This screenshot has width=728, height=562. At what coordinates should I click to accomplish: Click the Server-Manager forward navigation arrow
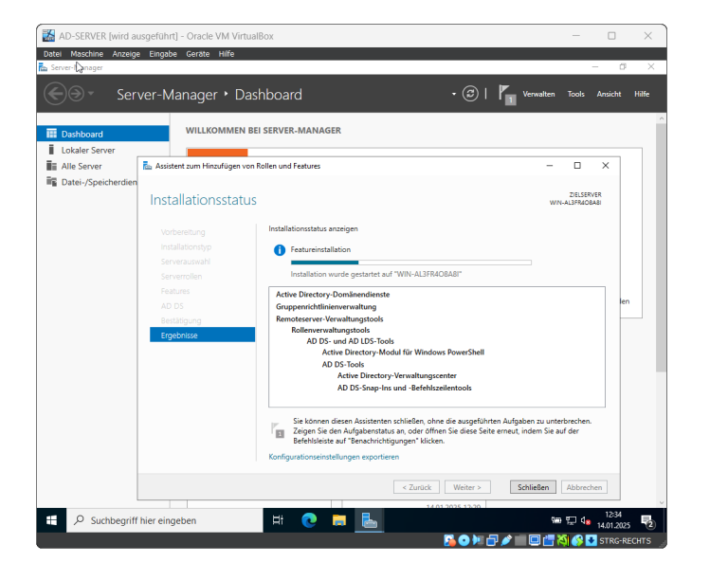coord(76,94)
